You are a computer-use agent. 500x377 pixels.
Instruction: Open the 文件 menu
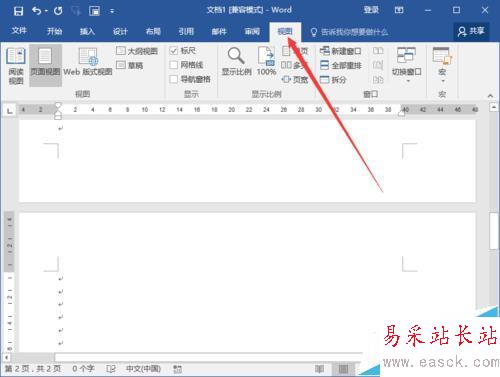[19, 31]
